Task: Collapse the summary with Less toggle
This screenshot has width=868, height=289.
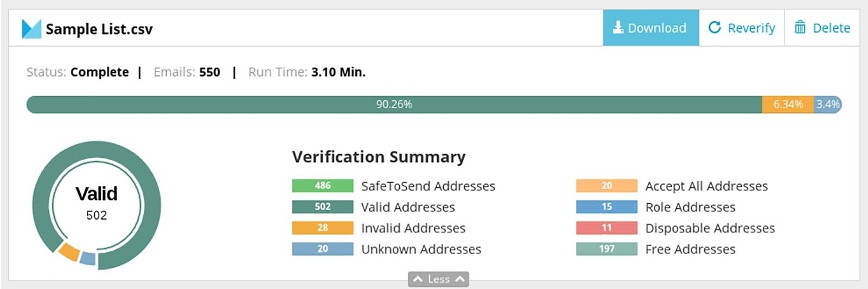Action: click(x=438, y=279)
